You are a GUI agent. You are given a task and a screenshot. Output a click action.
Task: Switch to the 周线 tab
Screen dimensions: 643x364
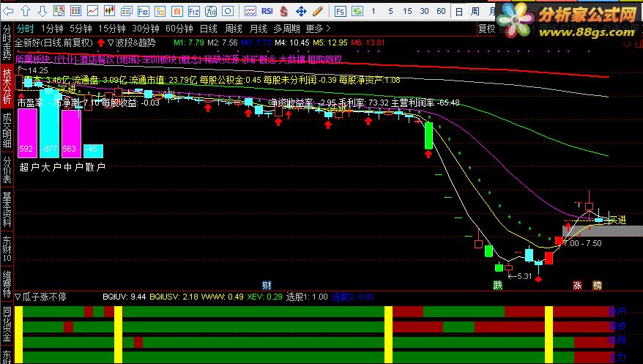point(234,29)
